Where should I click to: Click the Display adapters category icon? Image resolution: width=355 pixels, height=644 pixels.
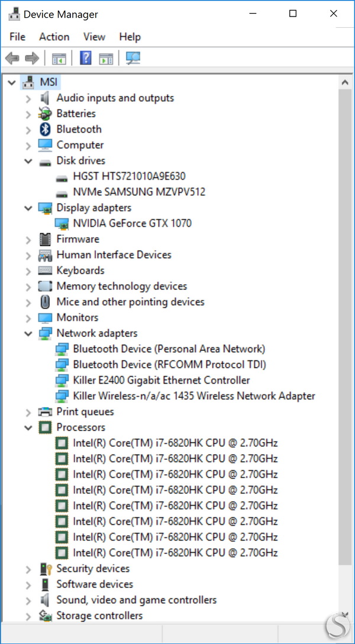[x=45, y=208]
